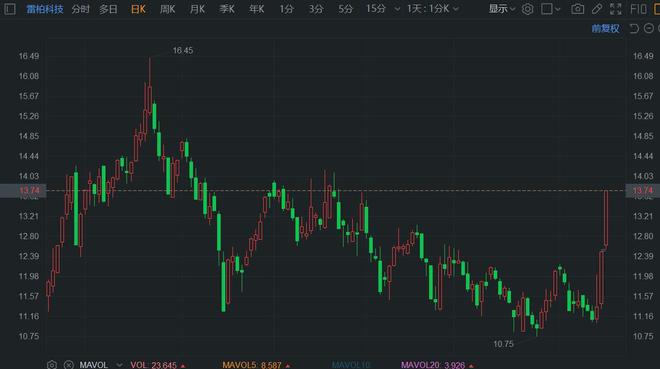Open MAVOL indicator settings gear
The image size is (660, 369).
click(x=52, y=364)
